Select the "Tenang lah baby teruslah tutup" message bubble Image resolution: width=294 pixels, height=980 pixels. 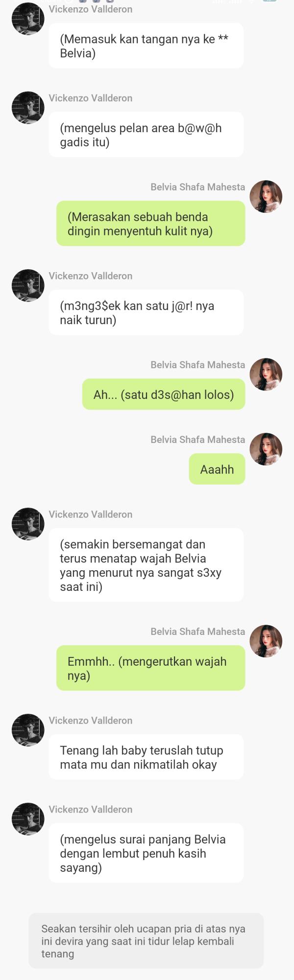pos(146,757)
